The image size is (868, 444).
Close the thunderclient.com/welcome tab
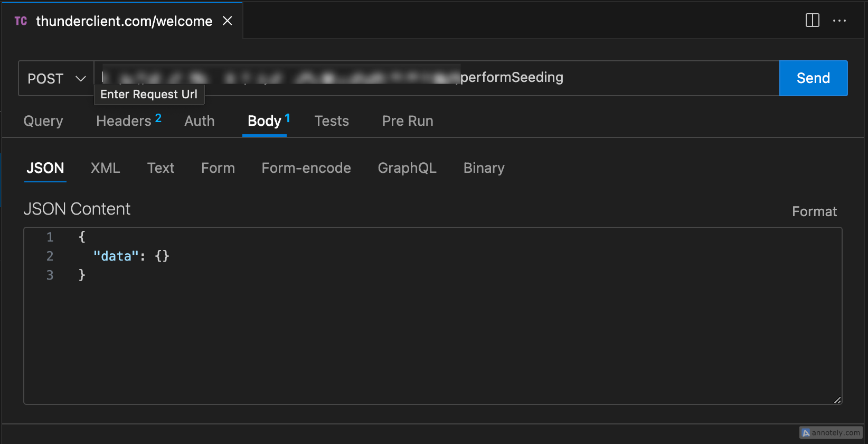coord(228,21)
